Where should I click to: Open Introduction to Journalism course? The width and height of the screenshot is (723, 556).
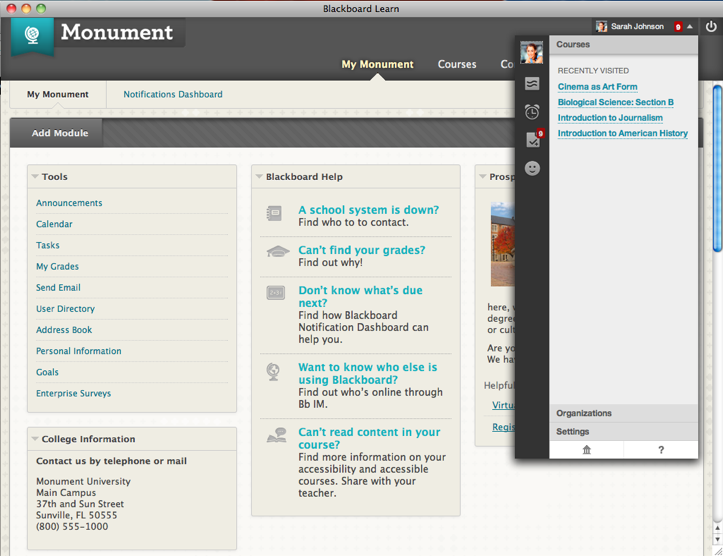coord(610,118)
